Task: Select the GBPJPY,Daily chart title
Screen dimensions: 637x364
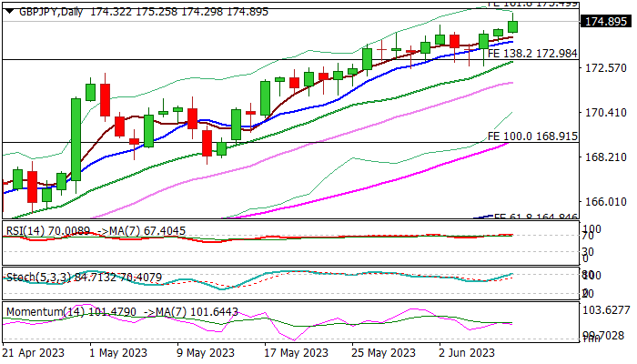Action: 51,12
